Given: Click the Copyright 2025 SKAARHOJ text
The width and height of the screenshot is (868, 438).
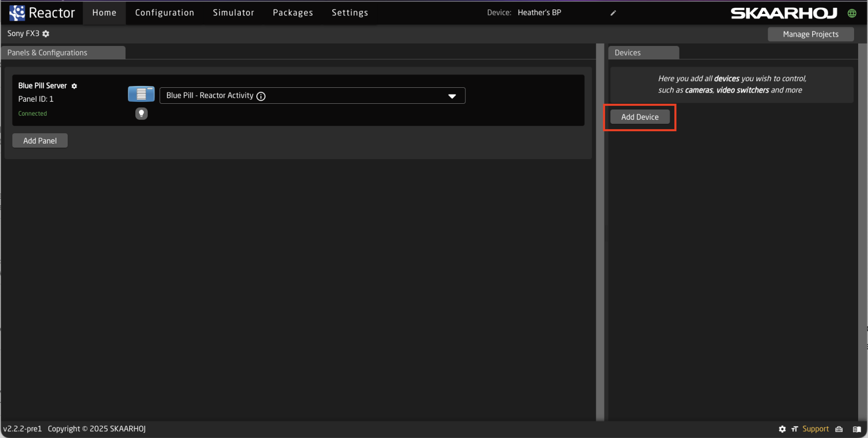Looking at the screenshot, I should [97, 429].
